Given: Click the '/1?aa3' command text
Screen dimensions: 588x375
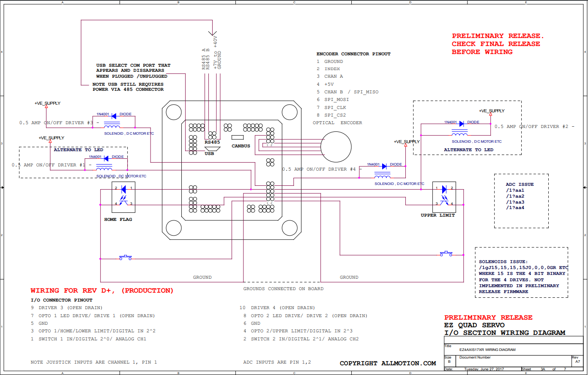Looking at the screenshot, I should (x=515, y=202).
